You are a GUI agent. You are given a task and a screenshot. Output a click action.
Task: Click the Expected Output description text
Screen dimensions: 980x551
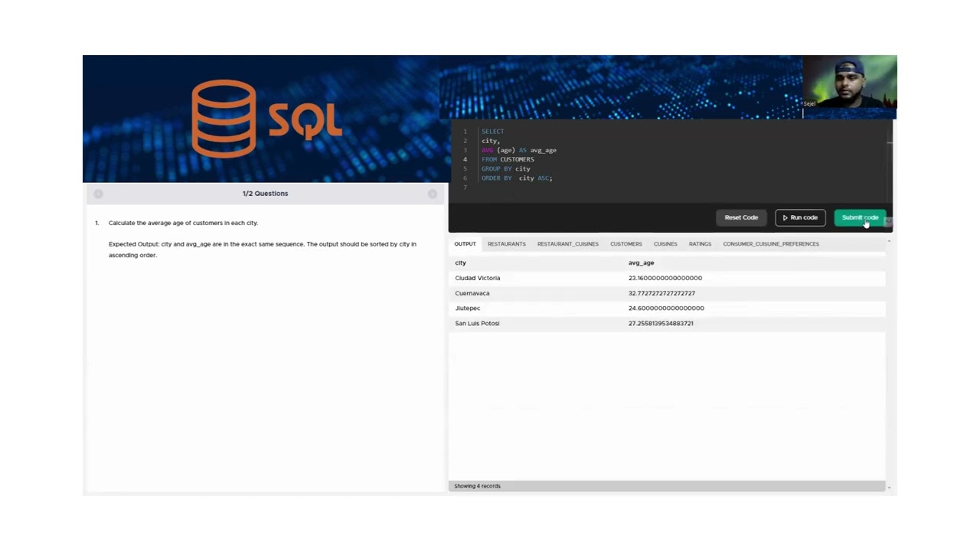[x=263, y=249]
